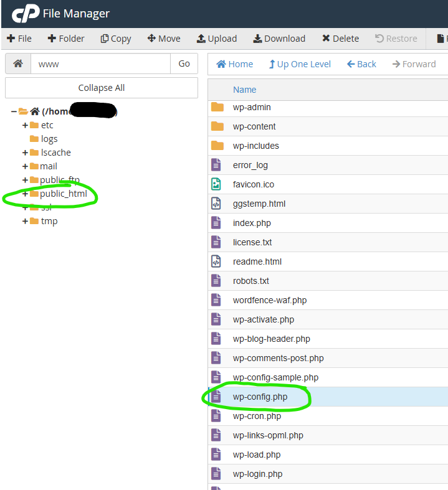
Task: Expand the etc folder in tree
Action: 25,125
